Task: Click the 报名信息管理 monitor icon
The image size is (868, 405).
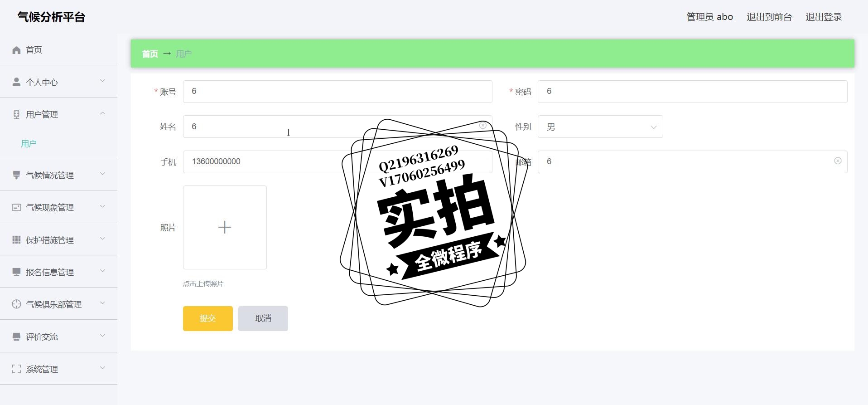Action: [x=16, y=272]
